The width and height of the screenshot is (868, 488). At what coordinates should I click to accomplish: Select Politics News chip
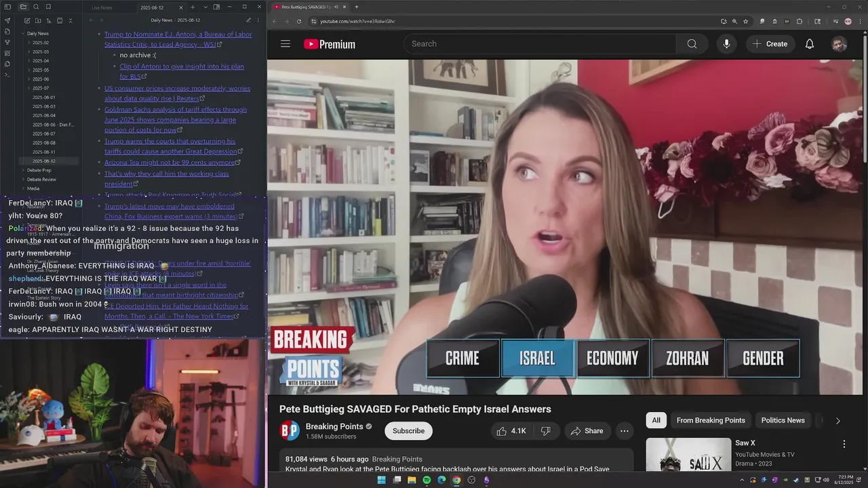point(783,420)
